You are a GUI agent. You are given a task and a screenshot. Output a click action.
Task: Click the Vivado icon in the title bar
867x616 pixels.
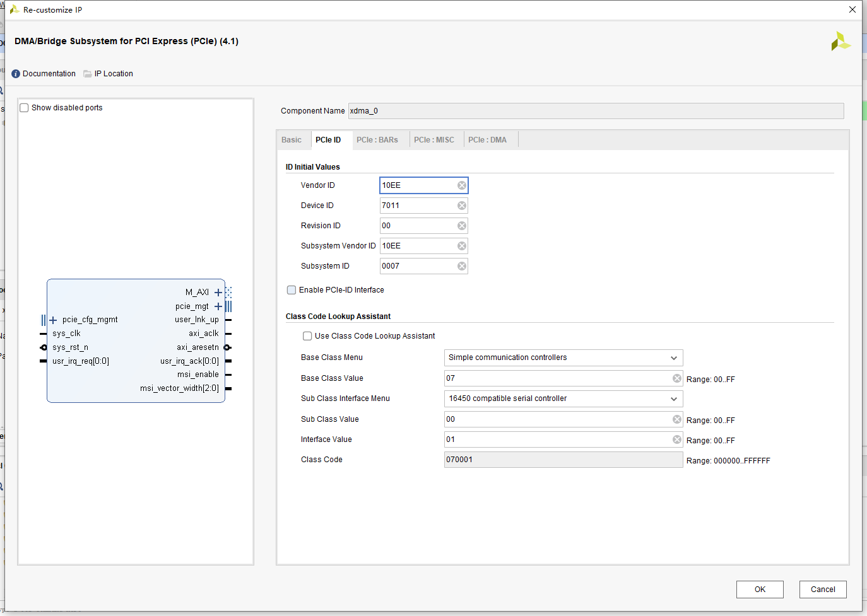[x=14, y=9]
